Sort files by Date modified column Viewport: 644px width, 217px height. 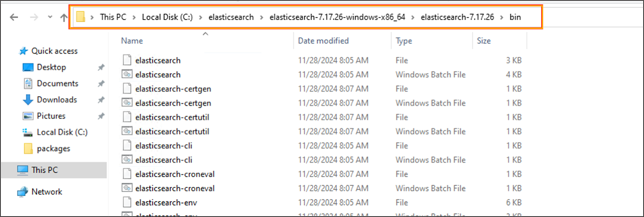pyautogui.click(x=323, y=41)
